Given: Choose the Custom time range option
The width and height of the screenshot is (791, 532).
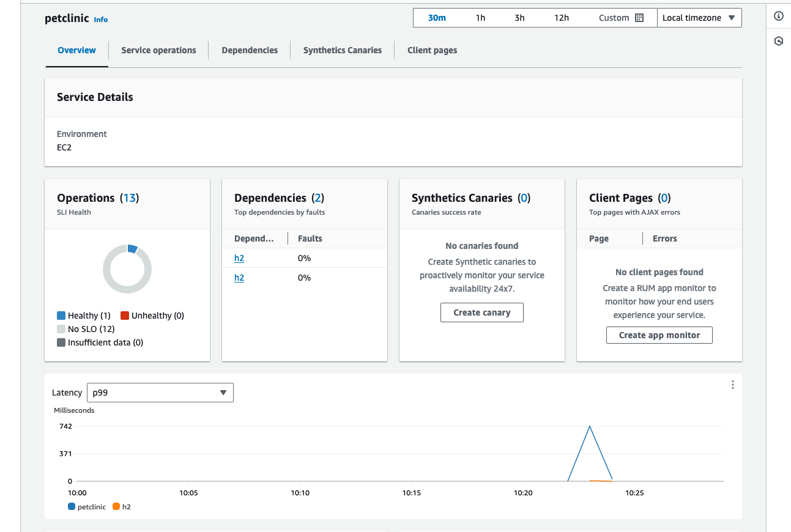Looking at the screenshot, I should (615, 17).
